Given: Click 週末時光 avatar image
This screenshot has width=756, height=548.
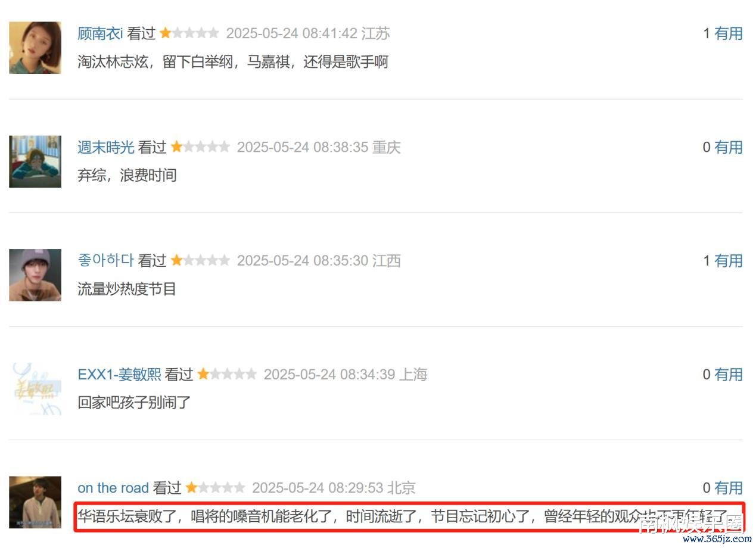Looking at the screenshot, I should point(35,161).
